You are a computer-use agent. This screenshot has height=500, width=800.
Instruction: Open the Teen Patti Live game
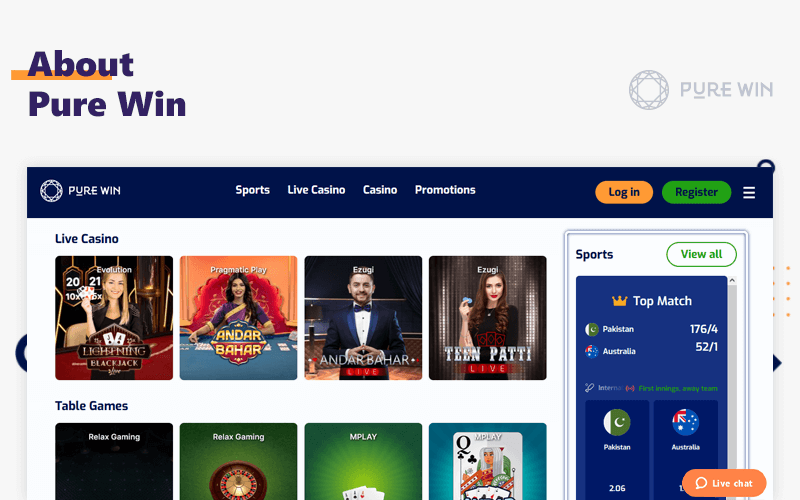[488, 318]
